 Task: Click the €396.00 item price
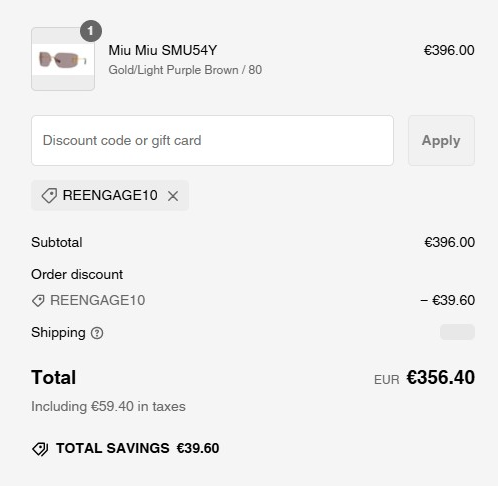pyautogui.click(x=449, y=50)
